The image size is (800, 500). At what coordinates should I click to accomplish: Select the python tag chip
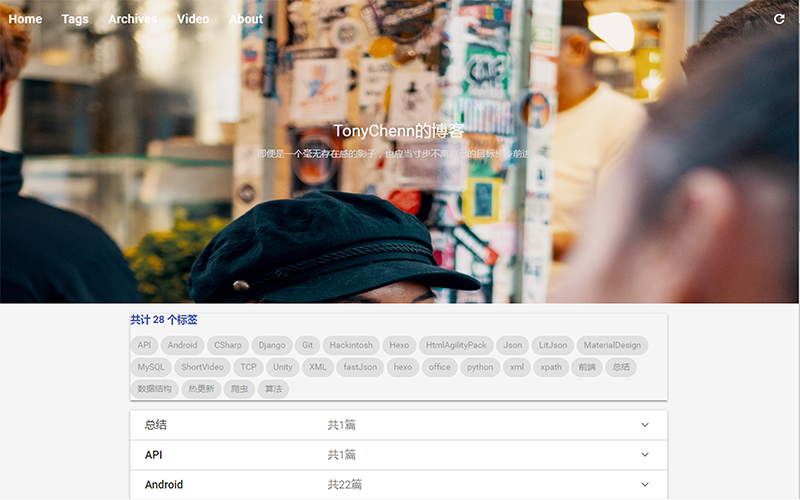[x=480, y=367]
